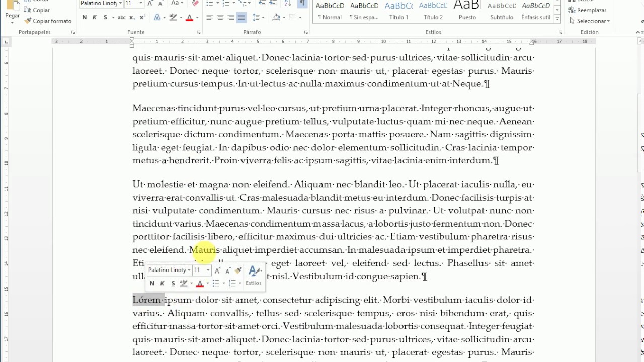
Task: Toggle italic (K) in the ribbon
Action: coord(95,18)
